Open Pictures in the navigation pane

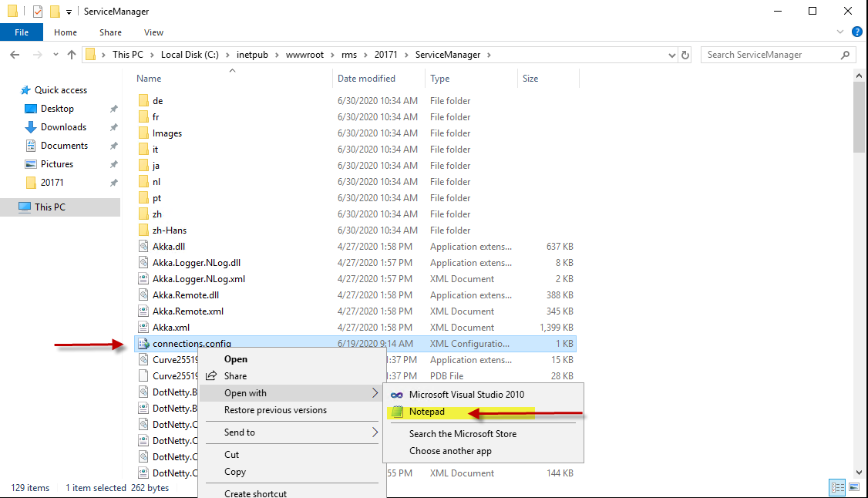(56, 163)
